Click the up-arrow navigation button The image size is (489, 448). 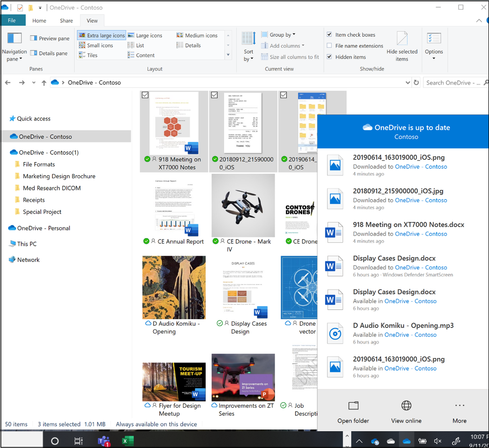coord(44,83)
